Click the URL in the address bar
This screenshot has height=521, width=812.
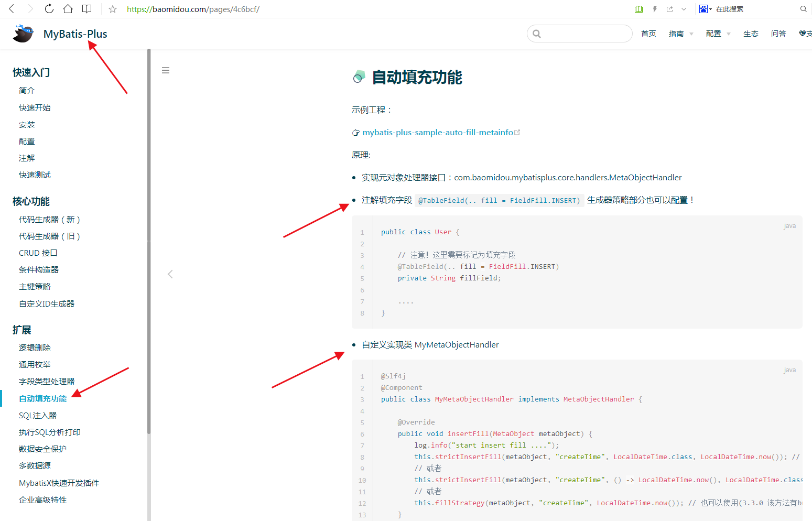[x=193, y=9]
